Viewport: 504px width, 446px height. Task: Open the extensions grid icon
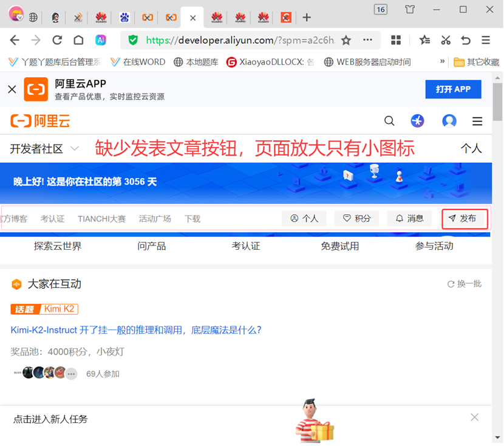(396, 40)
